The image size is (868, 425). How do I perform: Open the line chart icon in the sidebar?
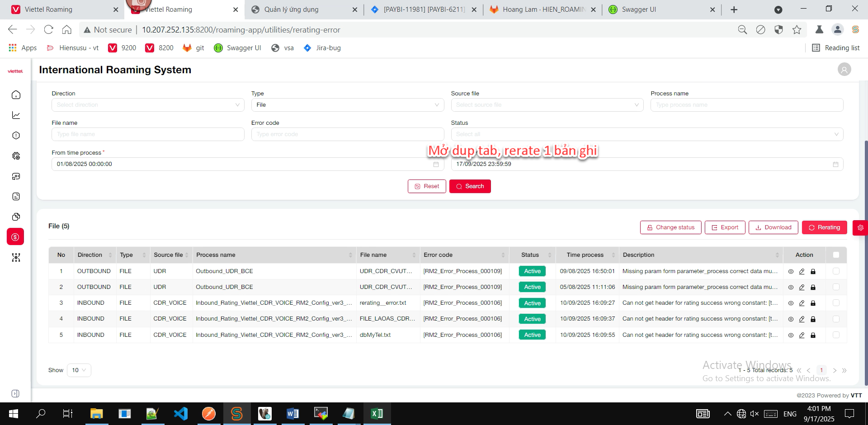pos(16,115)
